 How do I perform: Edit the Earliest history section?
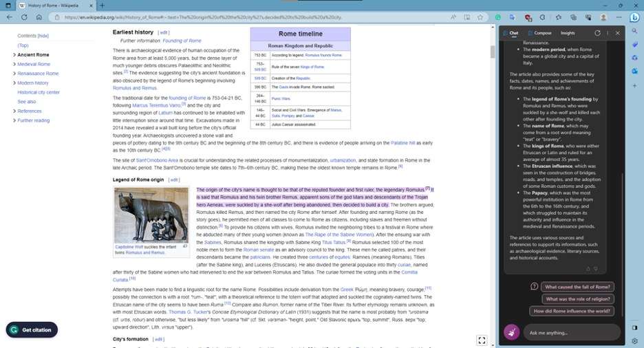click(x=164, y=32)
